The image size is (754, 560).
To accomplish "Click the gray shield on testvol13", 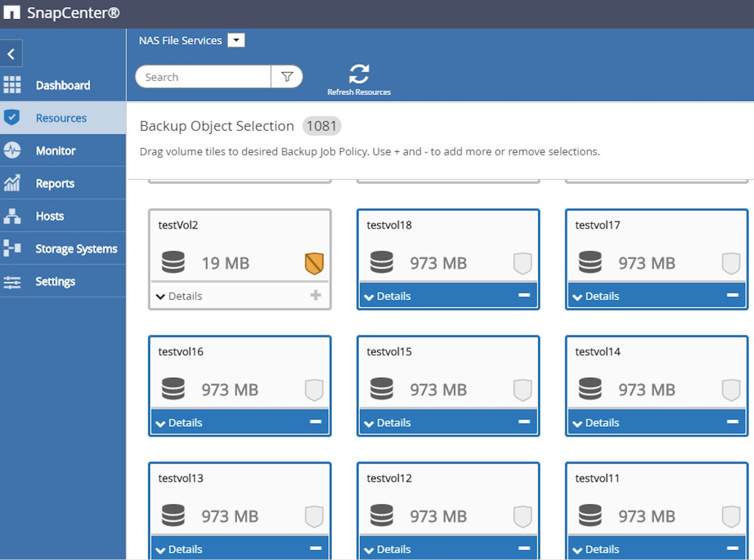I will (x=314, y=517).
